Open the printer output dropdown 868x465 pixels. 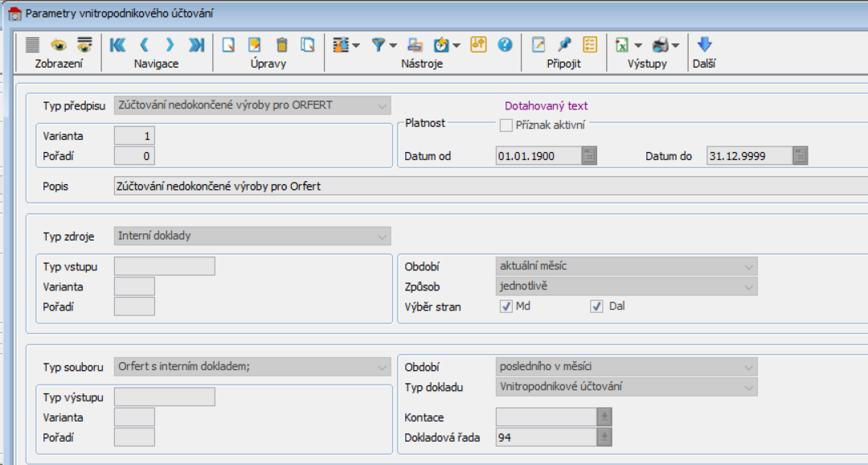pyautogui.click(x=675, y=46)
